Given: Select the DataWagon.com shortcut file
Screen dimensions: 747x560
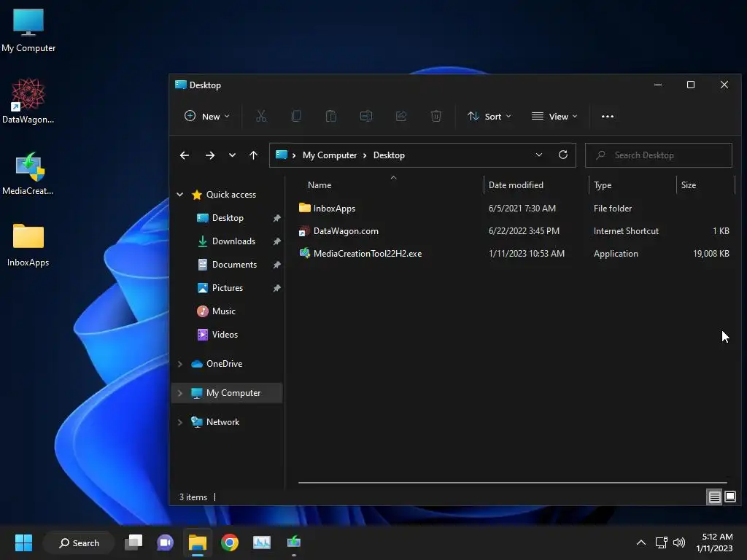Looking at the screenshot, I should point(514,231).
